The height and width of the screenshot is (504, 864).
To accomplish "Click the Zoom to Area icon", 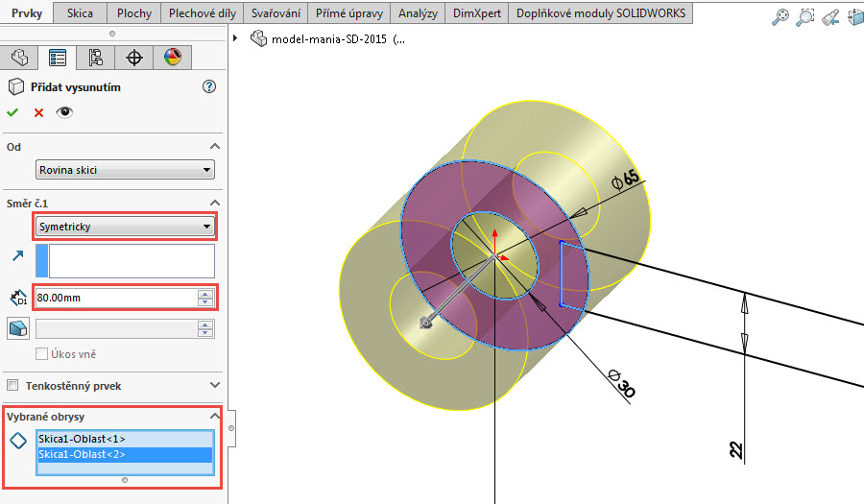I will [806, 16].
